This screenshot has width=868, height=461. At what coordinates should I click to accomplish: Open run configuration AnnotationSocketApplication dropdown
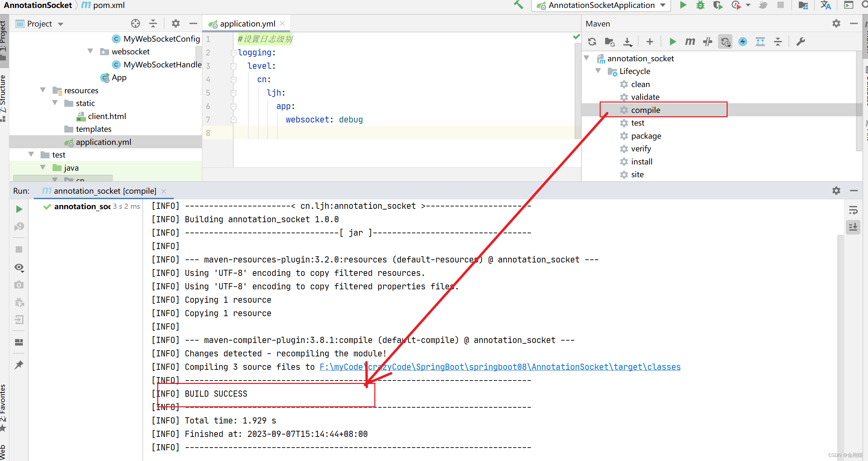pos(601,5)
